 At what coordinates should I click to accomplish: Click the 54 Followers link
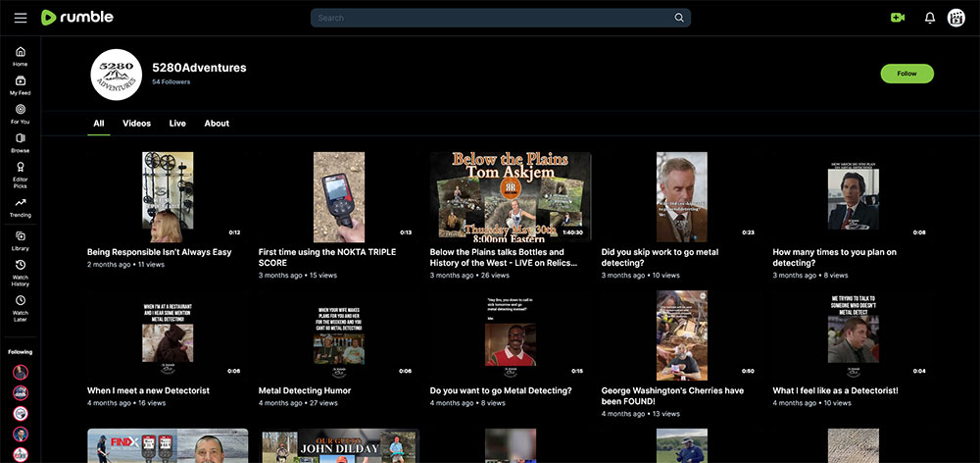coord(171,82)
